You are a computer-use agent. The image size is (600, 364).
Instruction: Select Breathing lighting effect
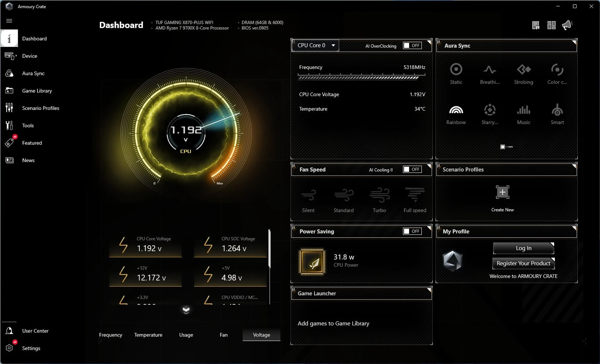pyautogui.click(x=490, y=74)
